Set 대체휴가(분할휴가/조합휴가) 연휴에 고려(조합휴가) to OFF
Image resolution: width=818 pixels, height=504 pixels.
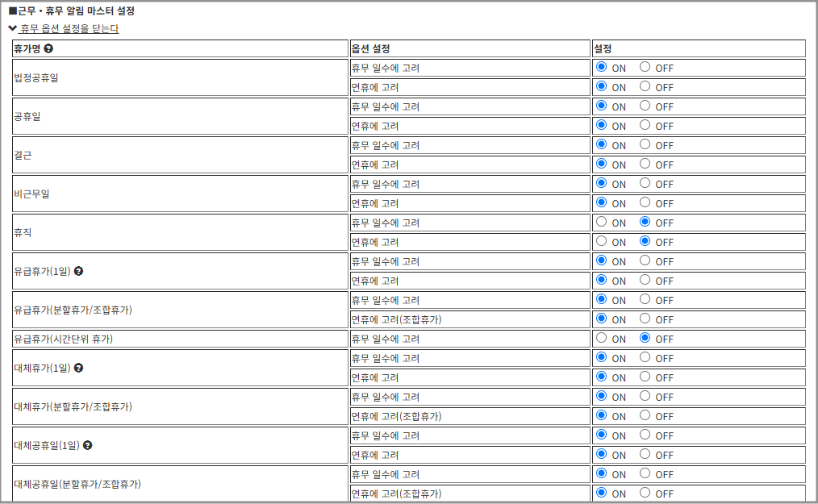coord(645,415)
